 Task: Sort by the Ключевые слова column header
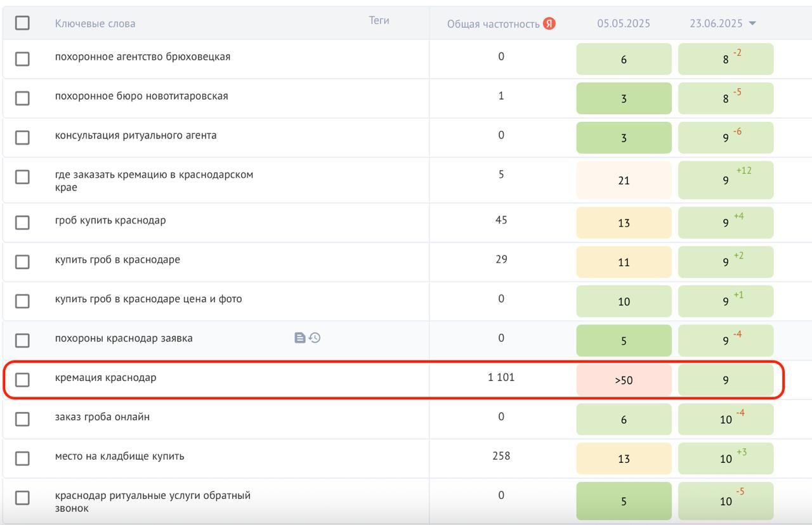tap(95, 24)
